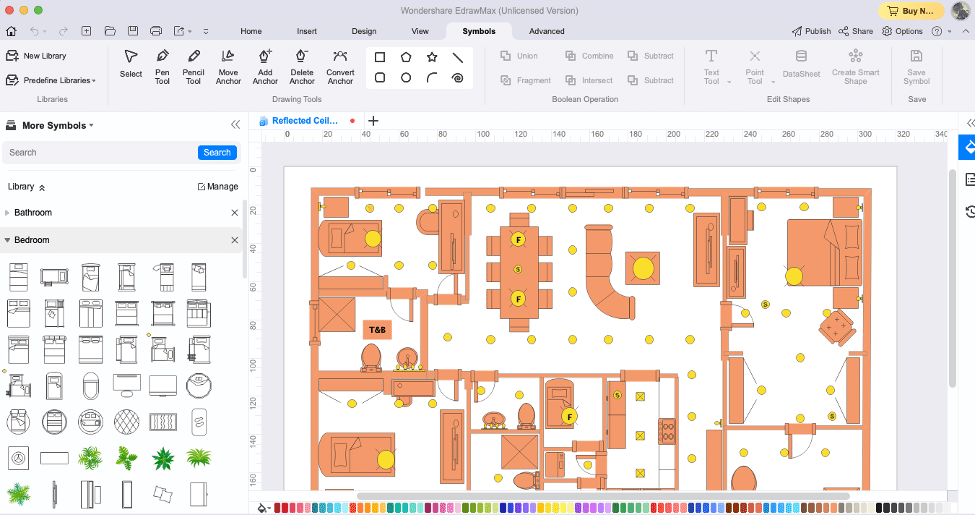Image resolution: width=977 pixels, height=516 pixels.
Task: Activate the Move Anchor tool
Action: (228, 67)
